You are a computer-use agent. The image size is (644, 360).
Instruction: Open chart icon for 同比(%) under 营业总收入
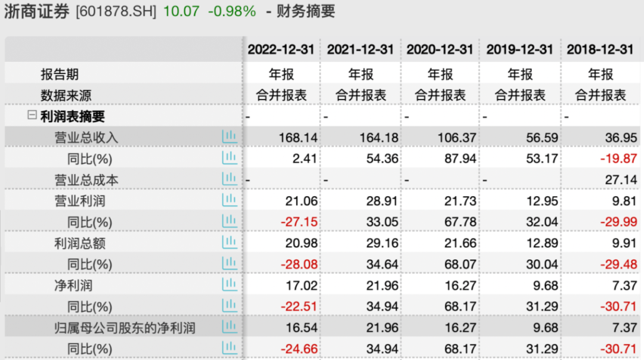(230, 158)
